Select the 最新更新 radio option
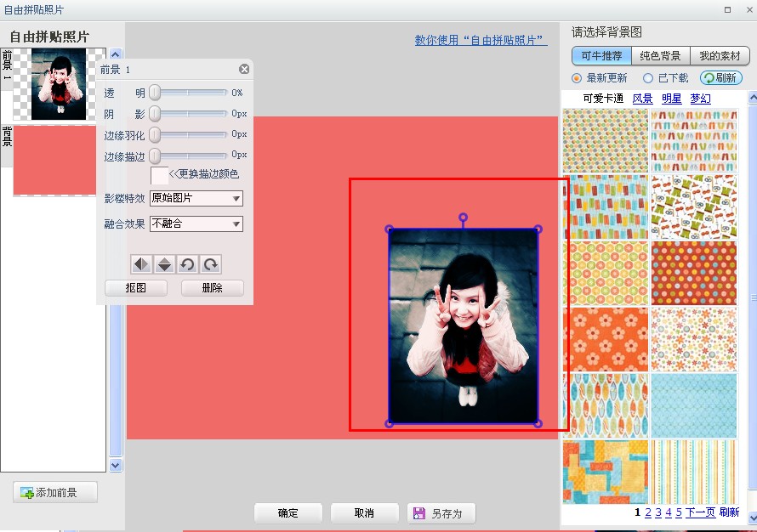Image resolution: width=757 pixels, height=532 pixels. [577, 78]
